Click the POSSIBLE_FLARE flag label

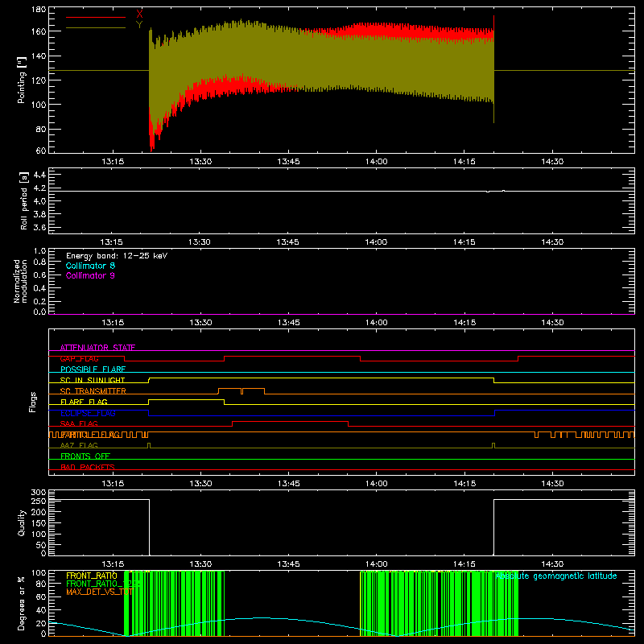tap(93, 369)
